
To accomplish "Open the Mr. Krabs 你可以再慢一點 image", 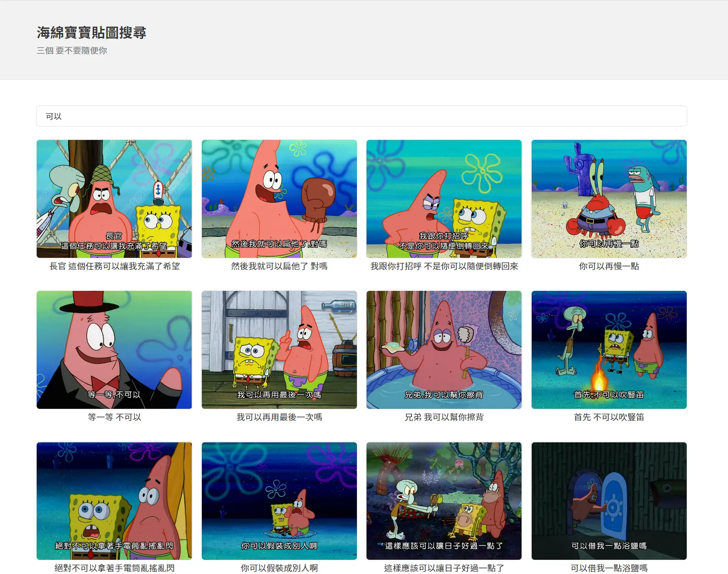I will point(609,199).
